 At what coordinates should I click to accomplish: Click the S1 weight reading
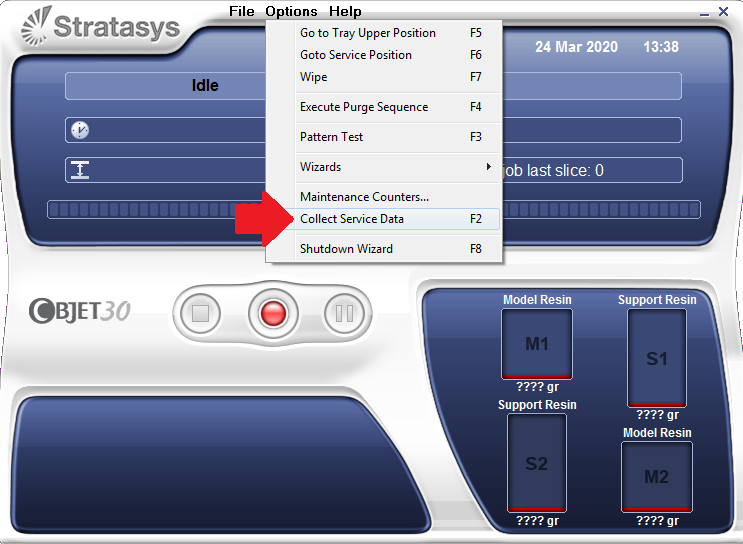(x=657, y=415)
